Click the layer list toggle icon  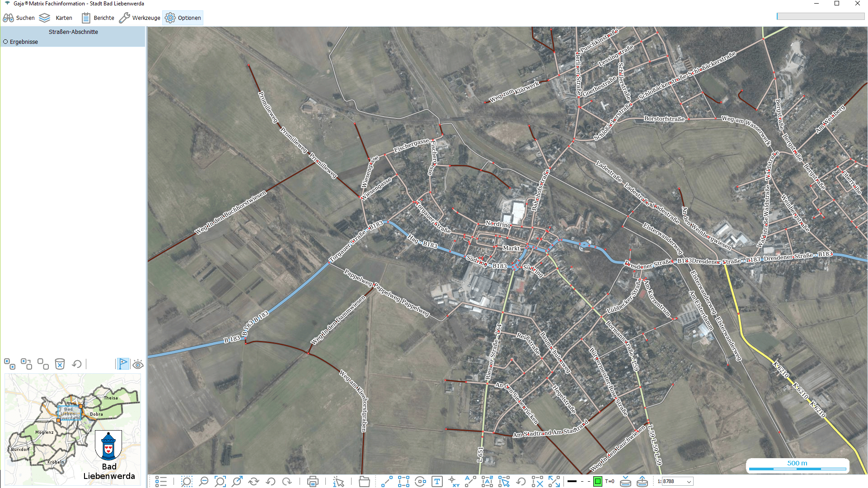tap(161, 482)
